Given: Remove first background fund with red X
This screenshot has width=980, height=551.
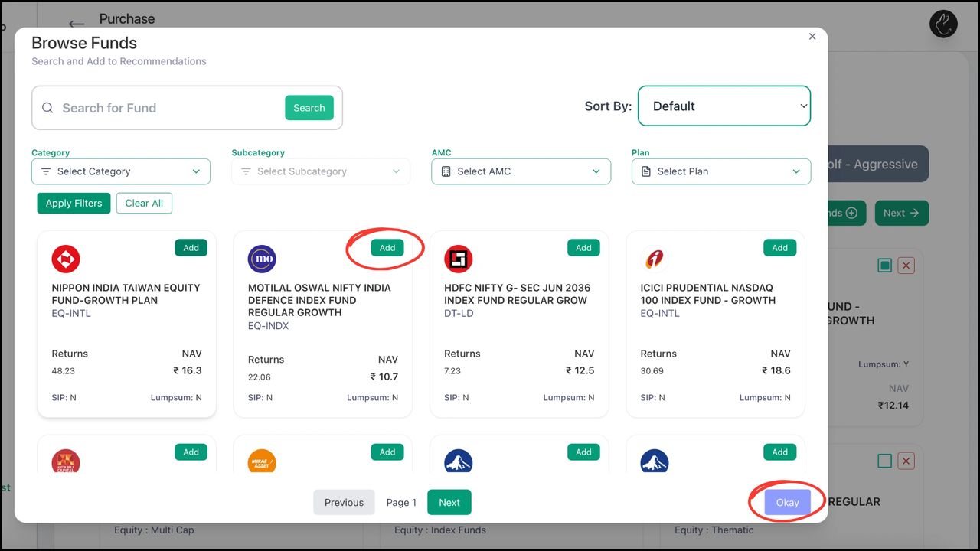Looking at the screenshot, I should click(x=906, y=266).
